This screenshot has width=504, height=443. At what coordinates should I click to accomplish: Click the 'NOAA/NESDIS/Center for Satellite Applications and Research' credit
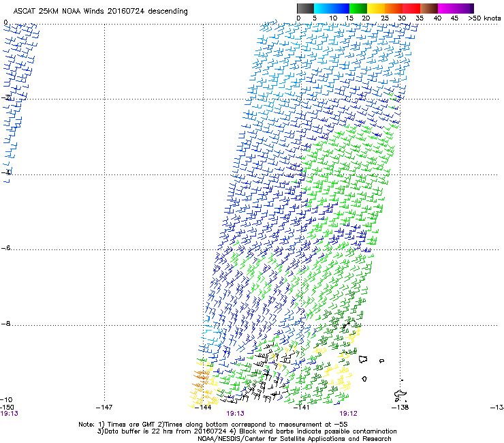294,439
